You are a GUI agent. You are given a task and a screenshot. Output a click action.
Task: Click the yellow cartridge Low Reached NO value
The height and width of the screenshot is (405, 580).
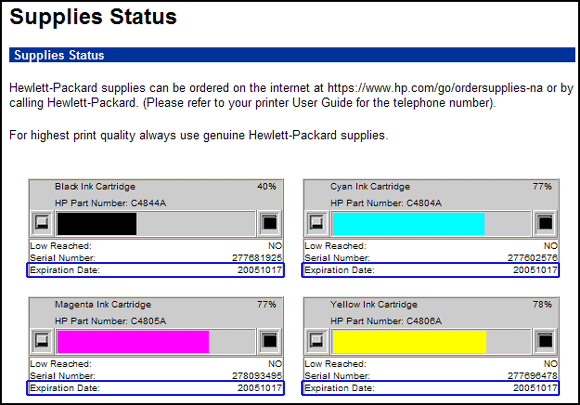click(550, 364)
